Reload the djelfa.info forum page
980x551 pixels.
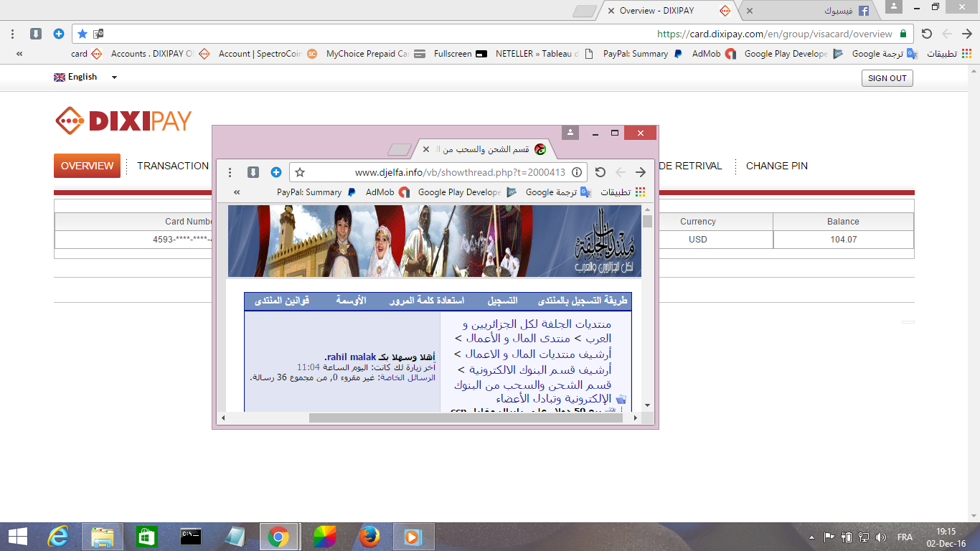[x=600, y=172]
